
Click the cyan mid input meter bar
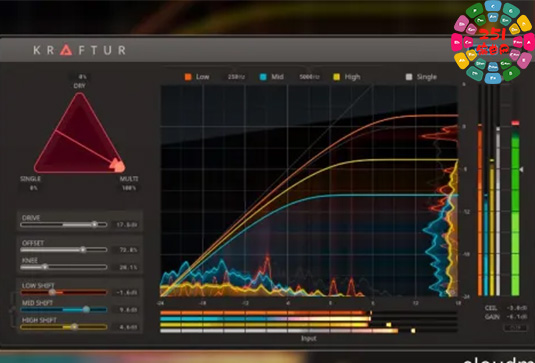click(265, 319)
